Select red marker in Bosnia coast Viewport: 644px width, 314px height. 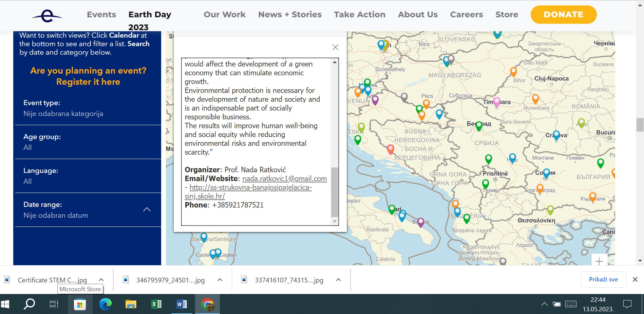[x=391, y=149]
